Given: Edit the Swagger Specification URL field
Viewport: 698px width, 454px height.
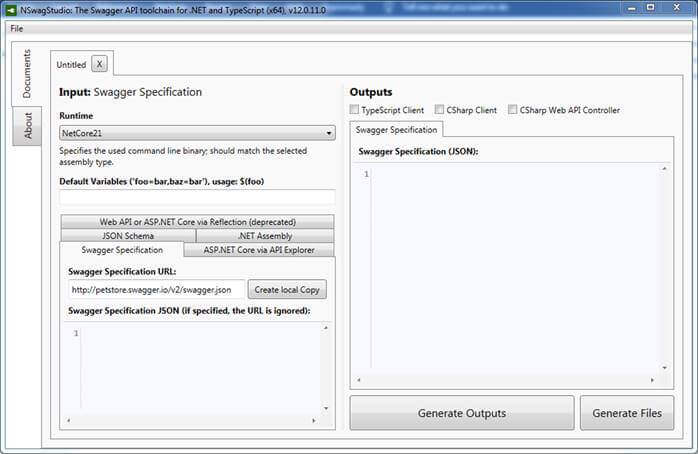Looking at the screenshot, I should [156, 290].
